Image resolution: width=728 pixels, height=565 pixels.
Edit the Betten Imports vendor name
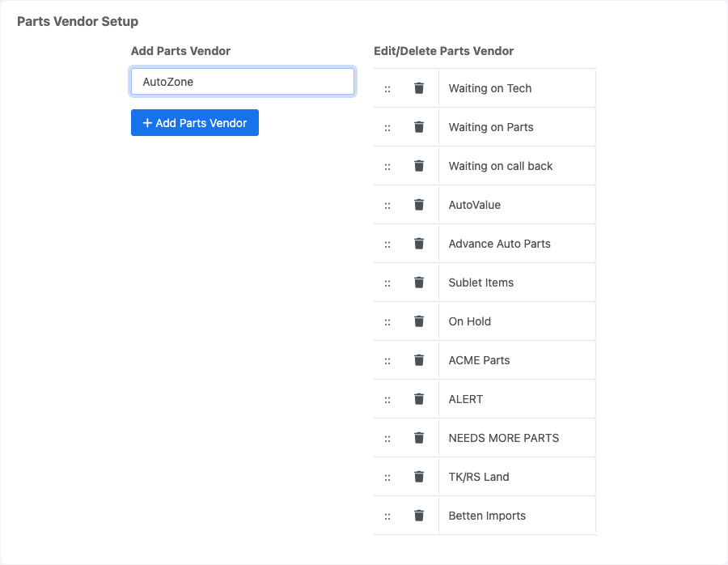coord(517,516)
